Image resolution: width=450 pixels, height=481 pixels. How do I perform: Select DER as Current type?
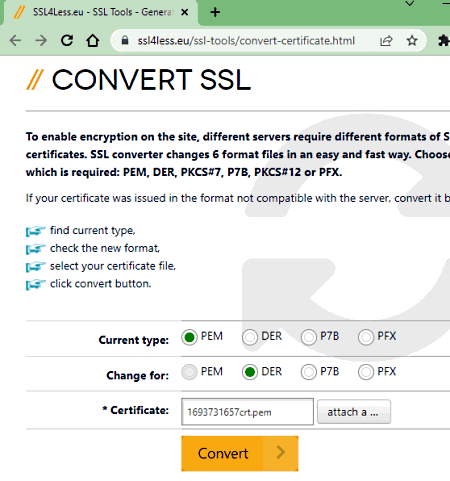(x=250, y=337)
